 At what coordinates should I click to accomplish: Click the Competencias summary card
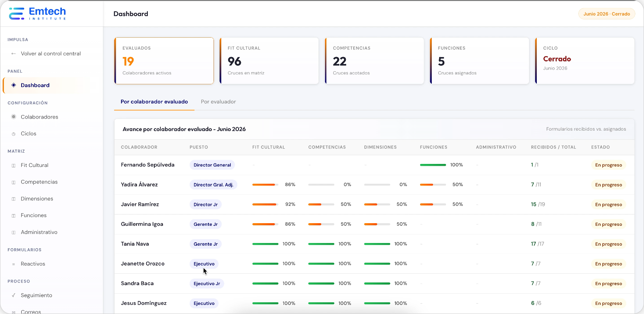click(374, 61)
